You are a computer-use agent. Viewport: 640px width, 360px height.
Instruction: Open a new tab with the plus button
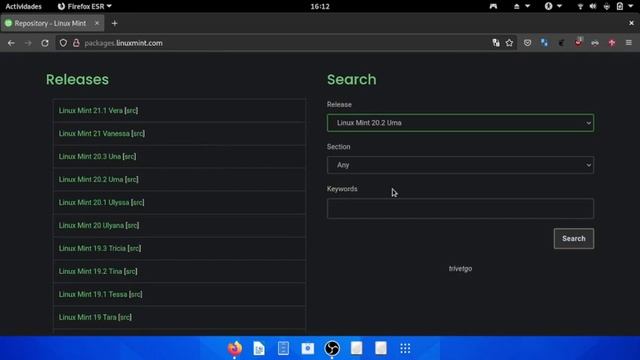(114, 23)
